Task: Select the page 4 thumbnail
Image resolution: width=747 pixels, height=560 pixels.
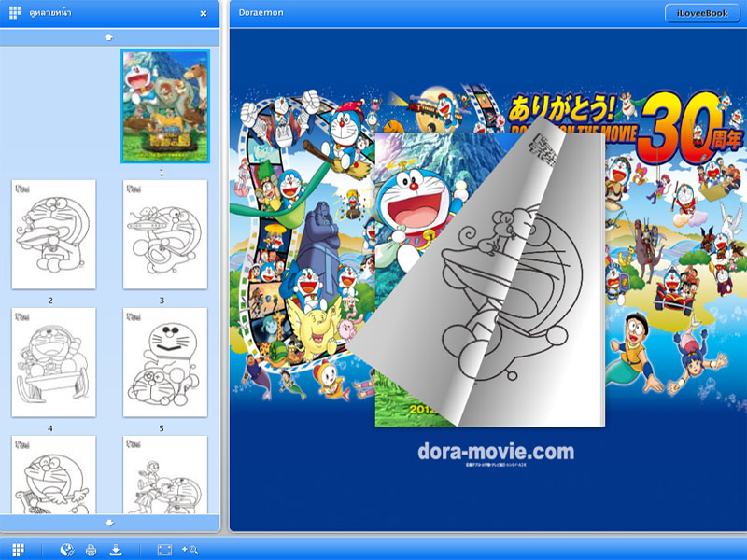Action: [x=54, y=362]
